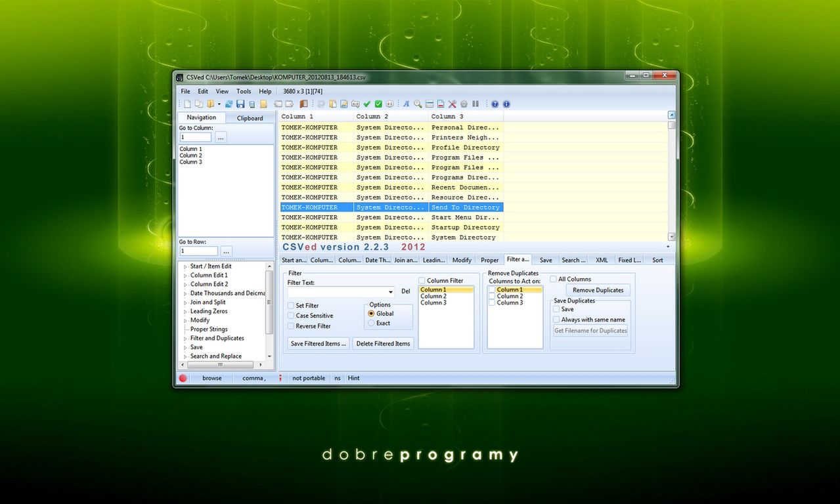This screenshot has width=840, height=504.
Task: Click the blue question mark Help icon
Action: pos(495,104)
